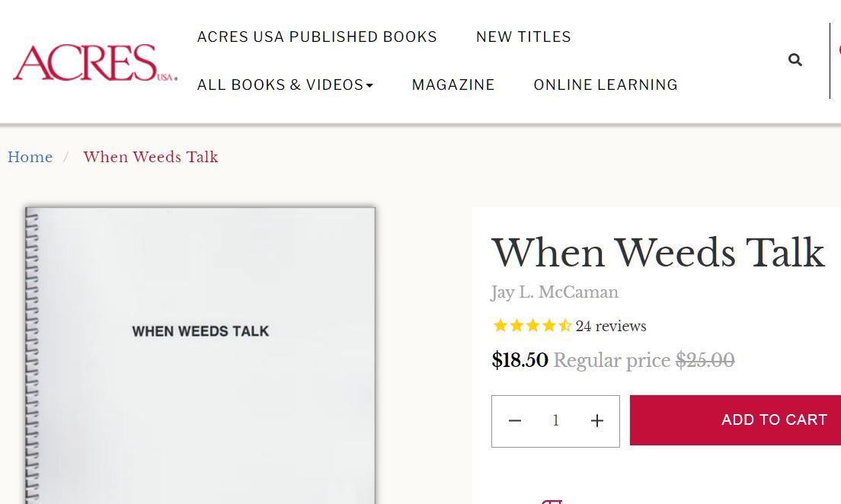Click the ACRES USA logo

pos(94,63)
